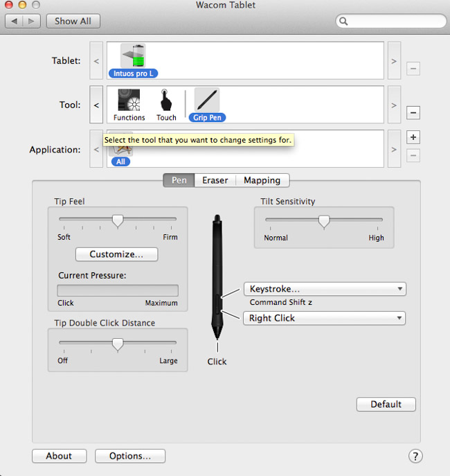Adjust the Tip Feel slider handle
This screenshot has width=450, height=476.
pyautogui.click(x=118, y=221)
